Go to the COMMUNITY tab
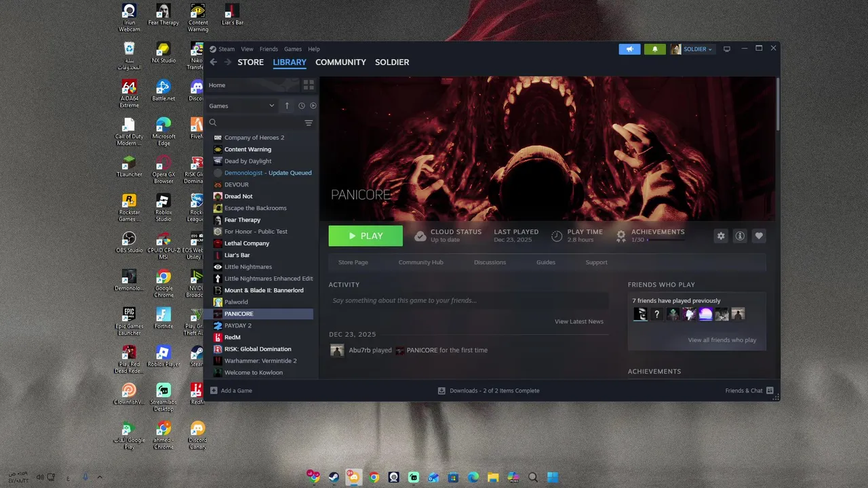The width and height of the screenshot is (868, 488). [x=340, y=62]
